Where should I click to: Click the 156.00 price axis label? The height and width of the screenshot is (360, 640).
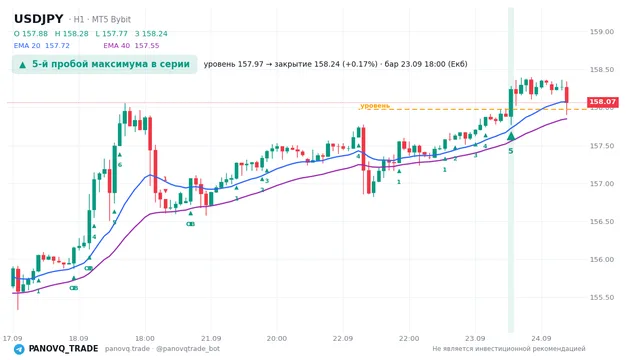click(x=602, y=260)
